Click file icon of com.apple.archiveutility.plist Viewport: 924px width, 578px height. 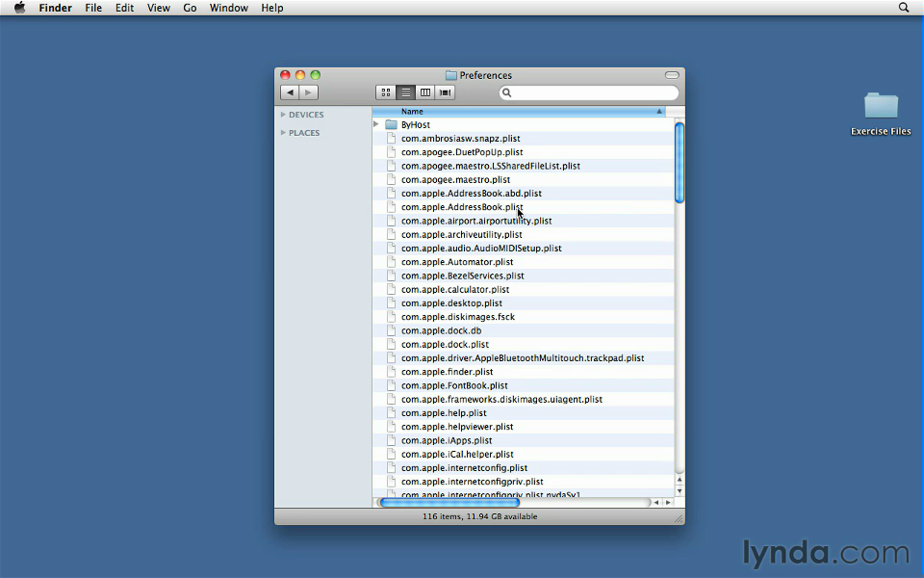(x=391, y=234)
